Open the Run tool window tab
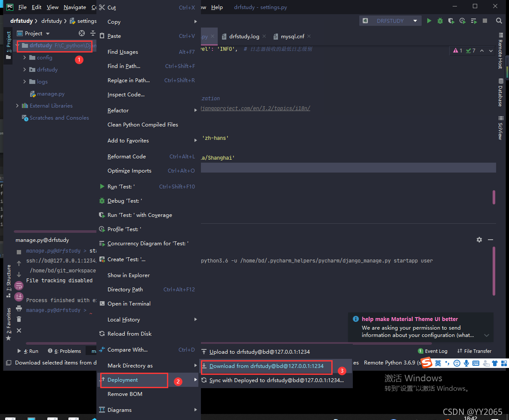The image size is (509, 420). (x=28, y=351)
